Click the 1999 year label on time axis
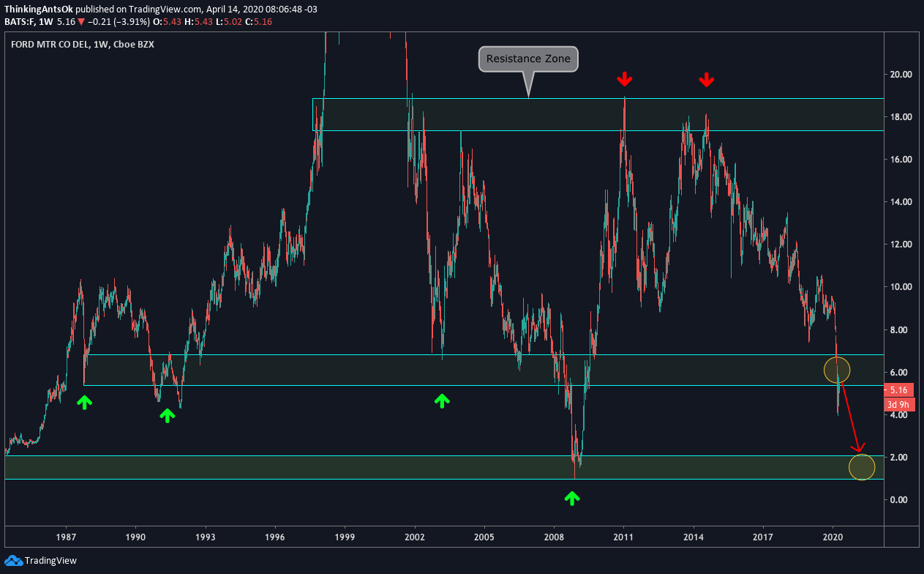 click(345, 537)
